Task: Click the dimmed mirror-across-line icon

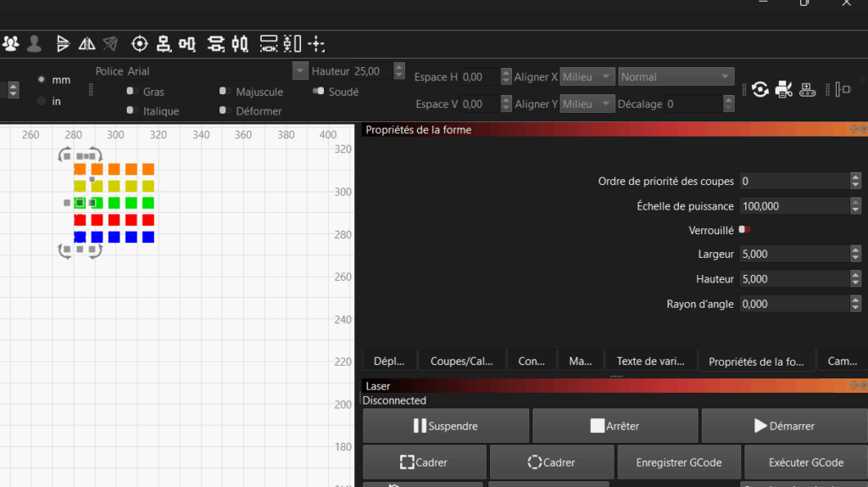Action: pyautogui.click(x=110, y=43)
